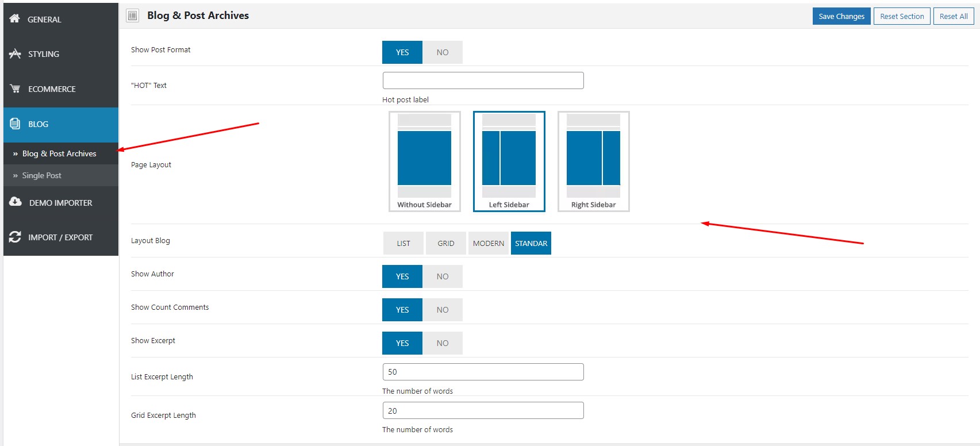
Task: Click the home icon beside GENERAL
Action: 15,19
